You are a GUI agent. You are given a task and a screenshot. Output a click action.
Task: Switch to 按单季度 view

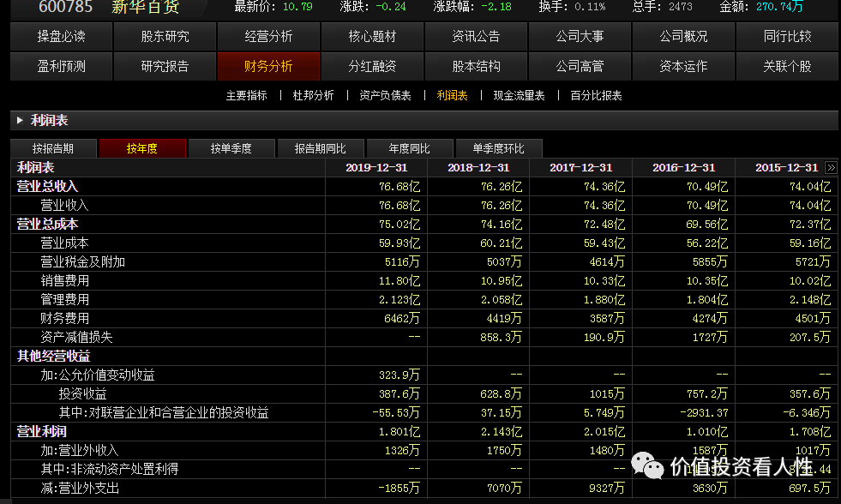tap(231, 148)
